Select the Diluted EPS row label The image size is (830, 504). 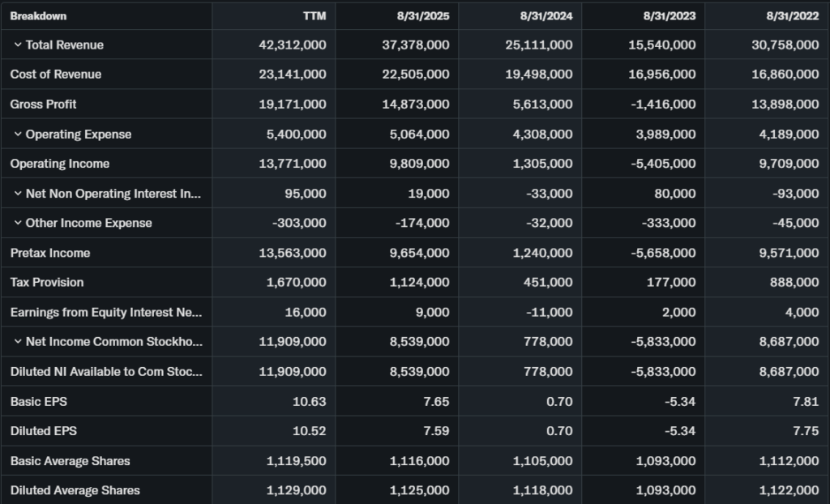click(x=44, y=431)
